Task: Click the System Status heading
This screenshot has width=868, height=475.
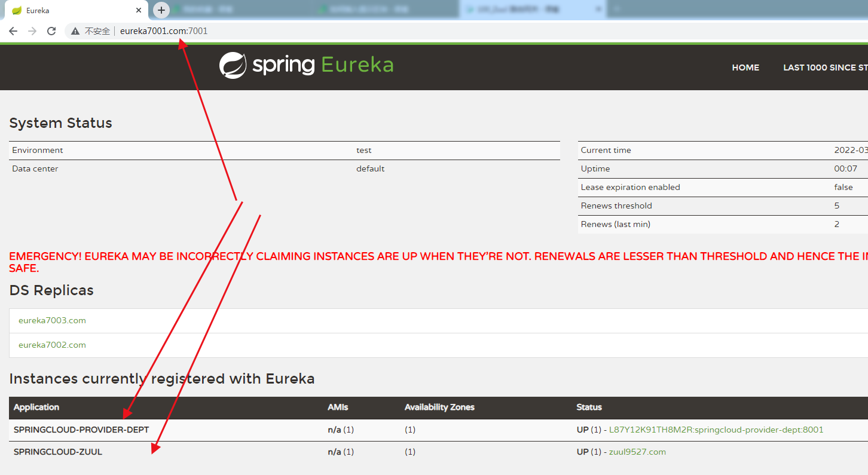Action: pos(61,123)
